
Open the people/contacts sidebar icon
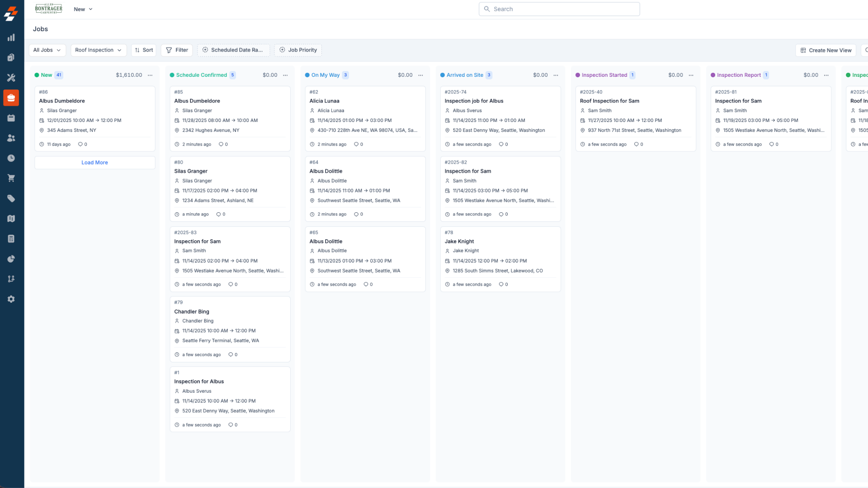coord(11,138)
